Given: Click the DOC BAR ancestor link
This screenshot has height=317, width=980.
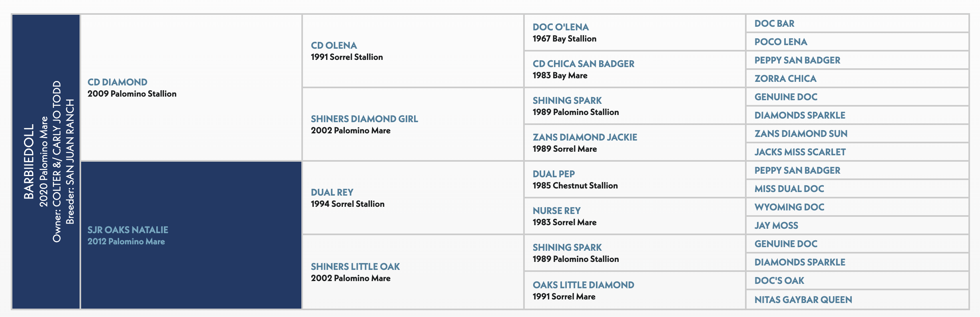Looking at the screenshot, I should pos(774,24).
